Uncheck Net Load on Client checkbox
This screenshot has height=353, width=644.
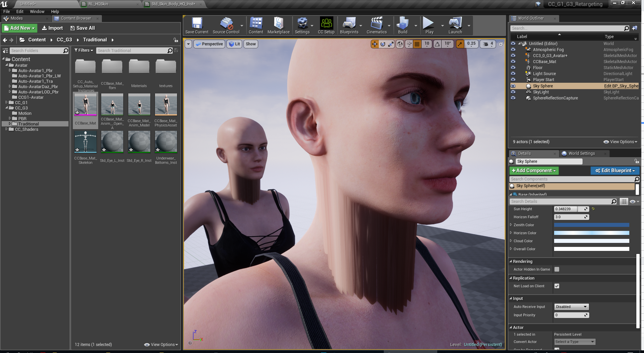coord(557,286)
